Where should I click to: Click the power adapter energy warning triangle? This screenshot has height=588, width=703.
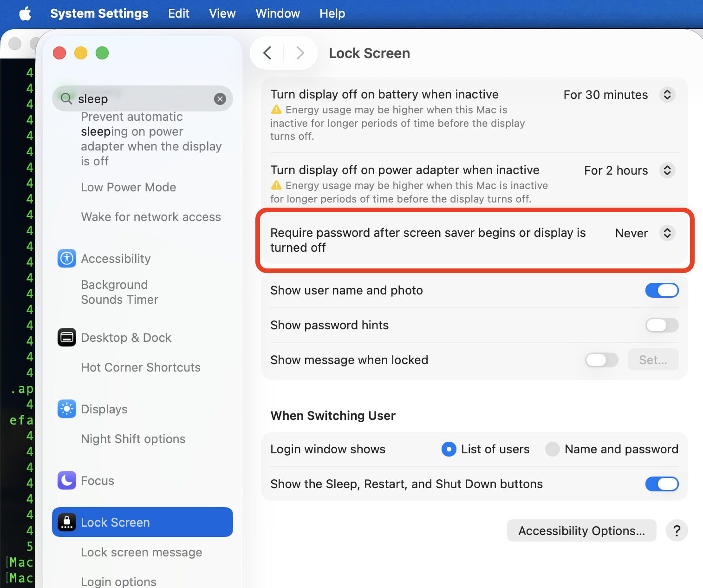point(276,185)
